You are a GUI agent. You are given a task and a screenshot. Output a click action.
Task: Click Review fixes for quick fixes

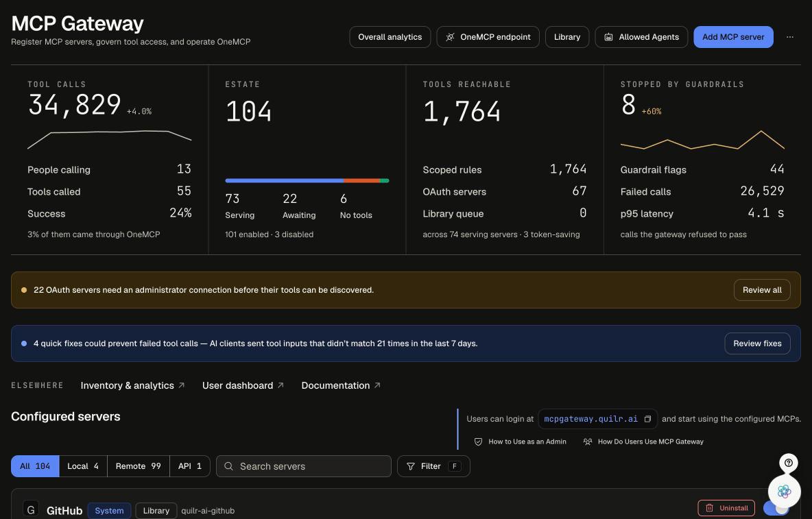pyautogui.click(x=757, y=343)
